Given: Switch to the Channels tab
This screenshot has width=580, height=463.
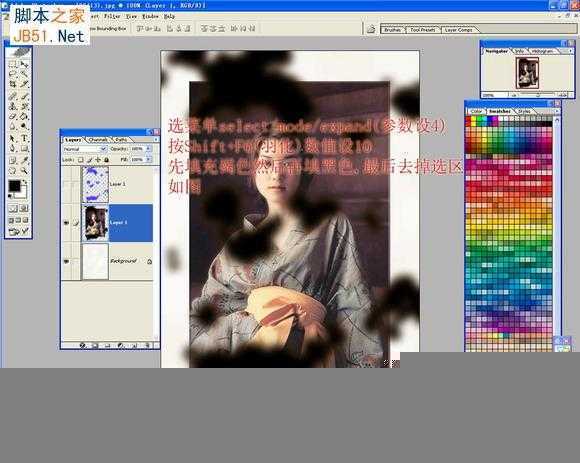Looking at the screenshot, I should click(x=98, y=139).
